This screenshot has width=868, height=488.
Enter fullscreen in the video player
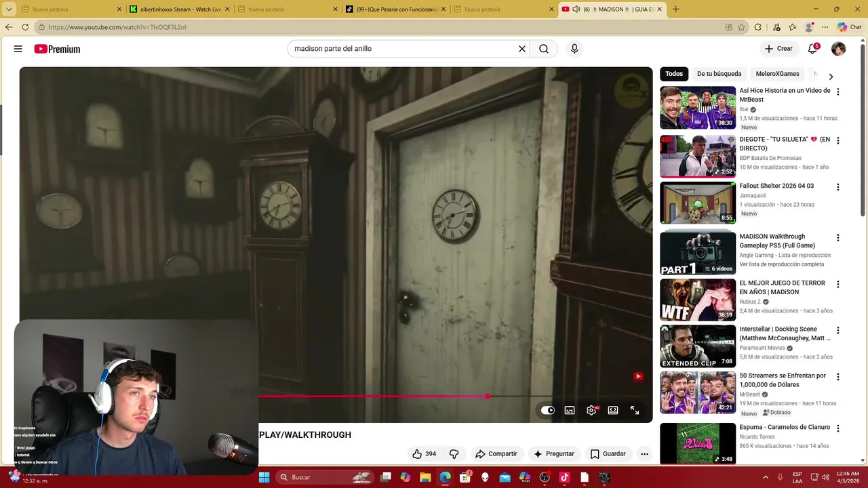[635, 410]
